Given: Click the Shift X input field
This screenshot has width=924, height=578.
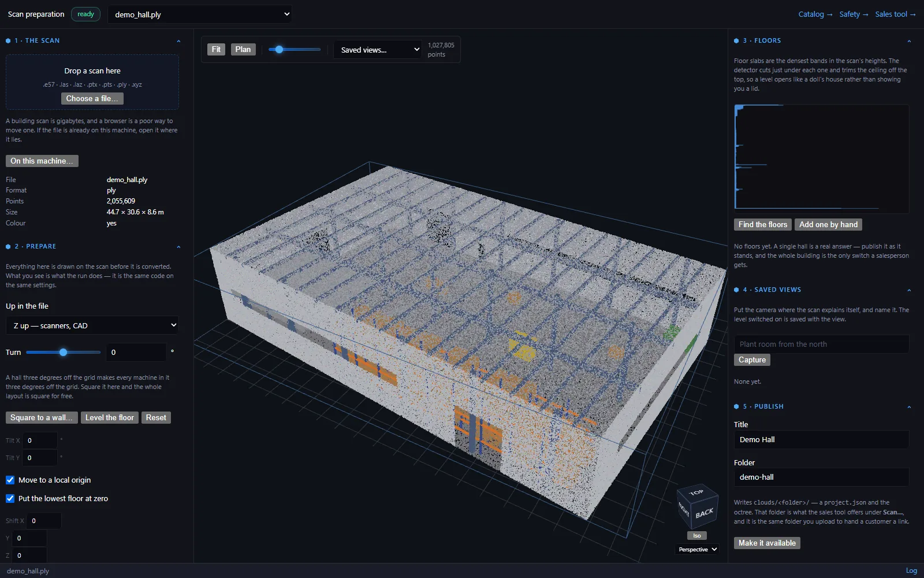Looking at the screenshot, I should click(44, 521).
